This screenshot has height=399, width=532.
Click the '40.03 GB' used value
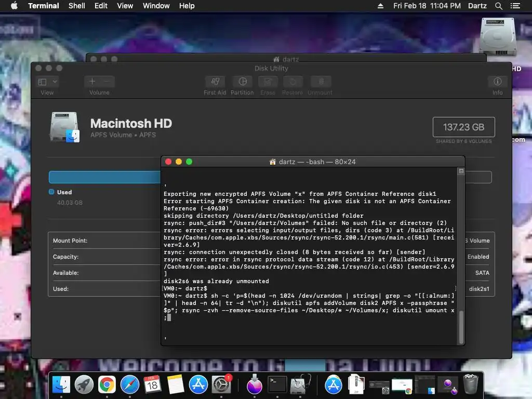(70, 203)
